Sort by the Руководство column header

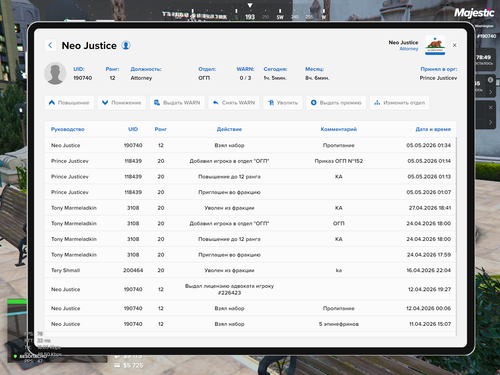tap(68, 129)
